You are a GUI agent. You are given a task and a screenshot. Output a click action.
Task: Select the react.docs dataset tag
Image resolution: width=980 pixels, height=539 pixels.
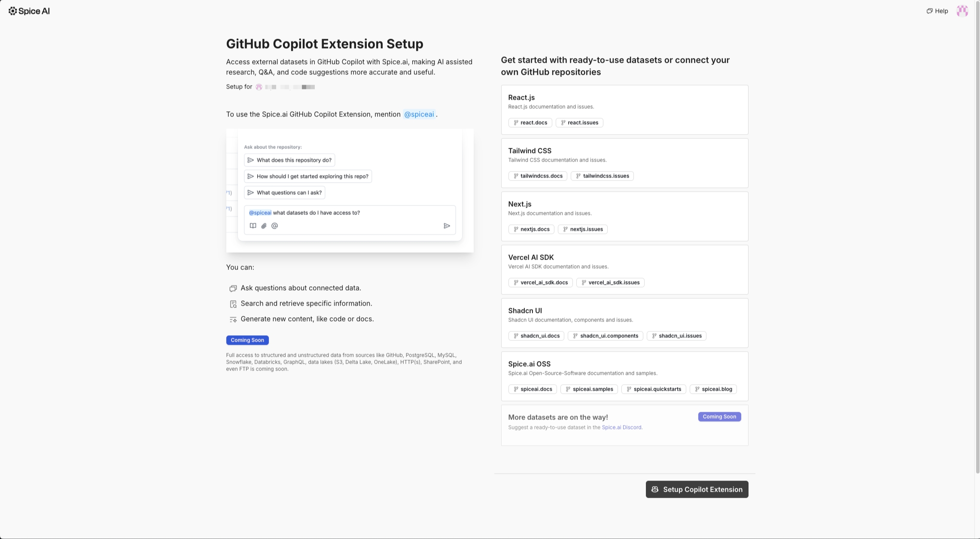tap(530, 122)
